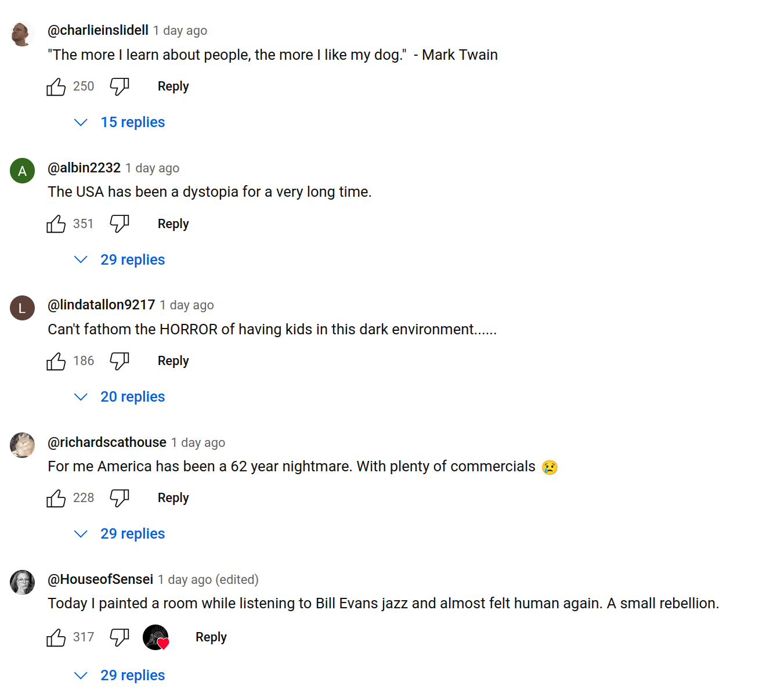The width and height of the screenshot is (759, 700).
Task: Dislike the Mark Twain quote comment
Action: pyautogui.click(x=120, y=86)
